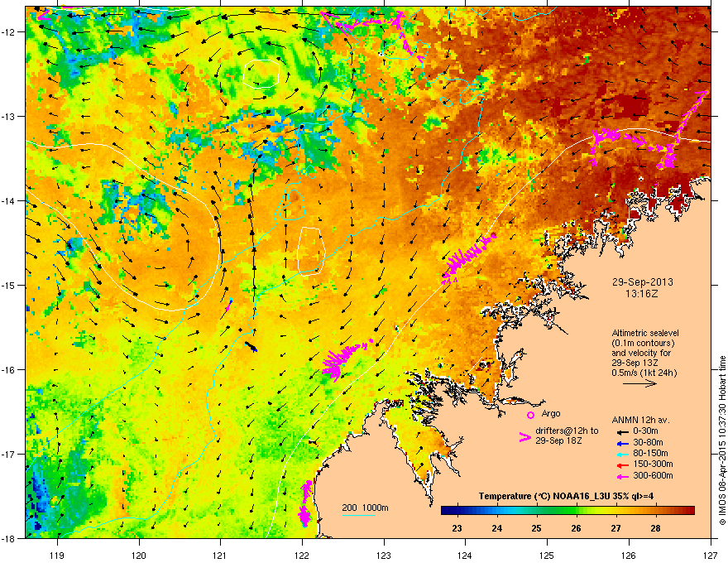The image size is (728, 563).
Task: Click the 'ANMN 12h av.' legend heading
Action: pos(640,421)
